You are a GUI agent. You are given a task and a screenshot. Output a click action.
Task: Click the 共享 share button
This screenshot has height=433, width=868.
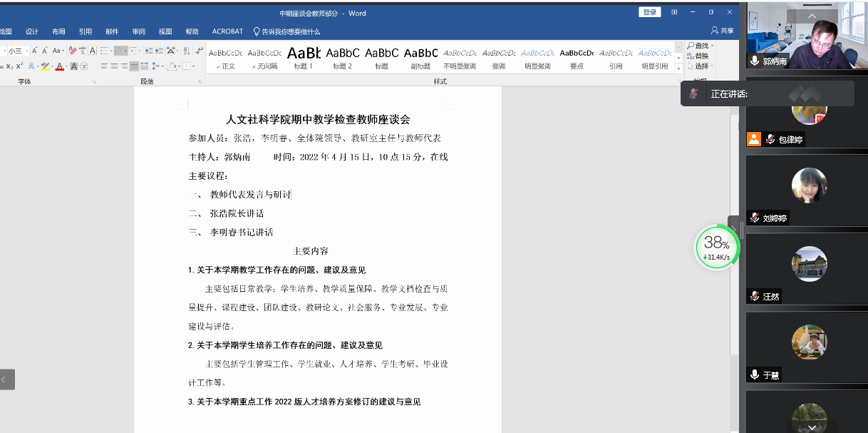[x=722, y=31]
